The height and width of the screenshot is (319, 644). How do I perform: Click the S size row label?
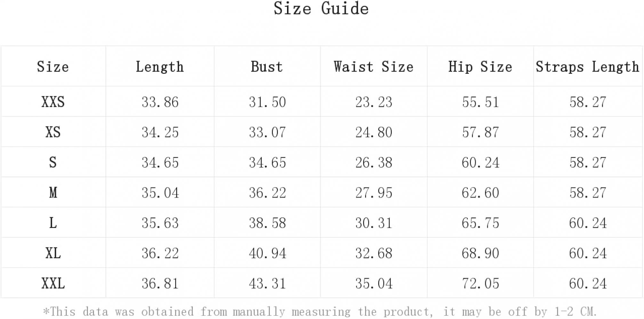53,162
